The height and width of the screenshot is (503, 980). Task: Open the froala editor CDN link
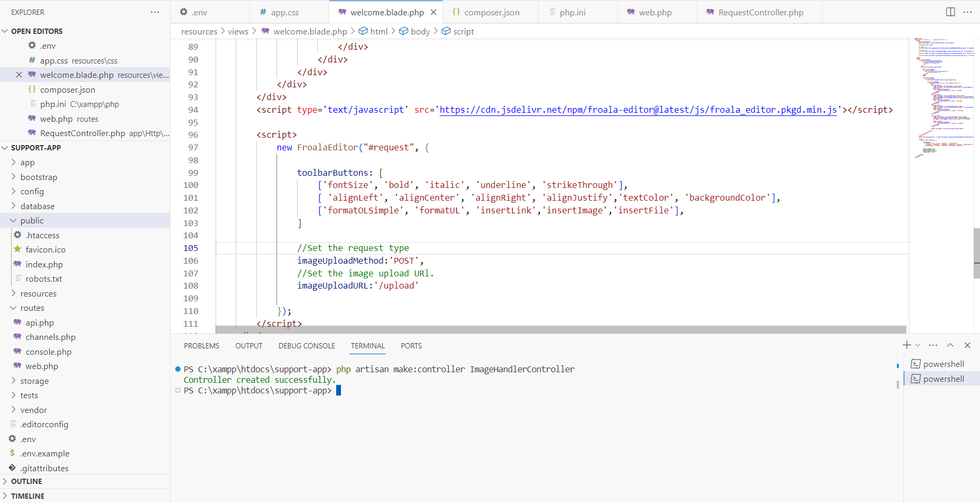point(635,110)
